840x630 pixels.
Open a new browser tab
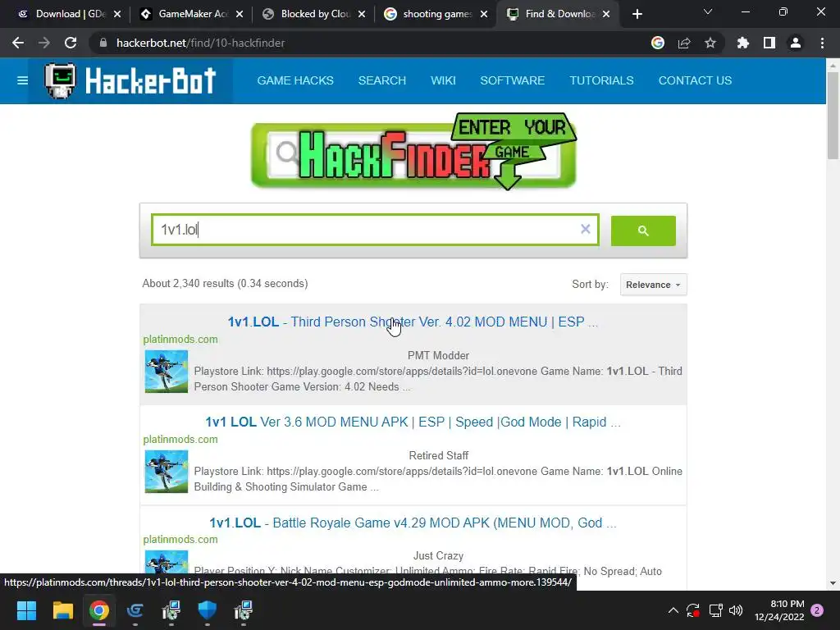pos(637,14)
